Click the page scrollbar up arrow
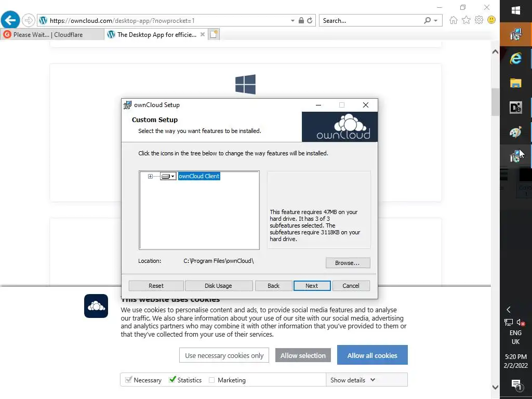The image size is (532, 399). tap(495, 52)
